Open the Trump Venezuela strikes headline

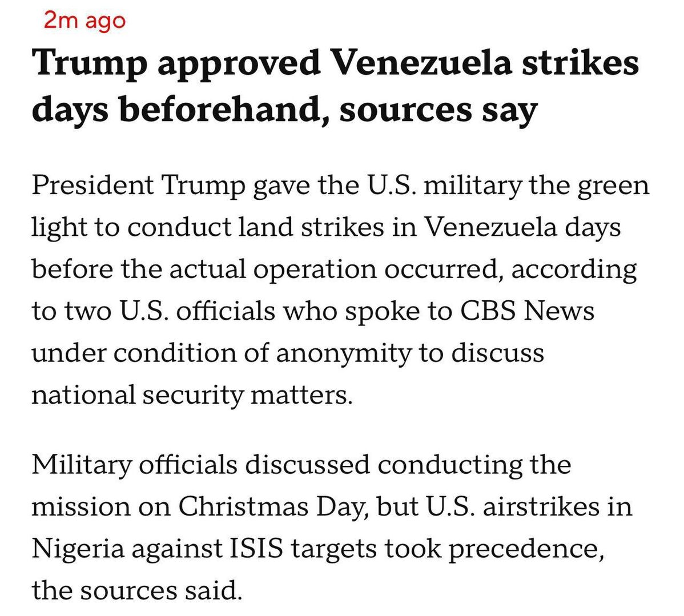coord(335,86)
